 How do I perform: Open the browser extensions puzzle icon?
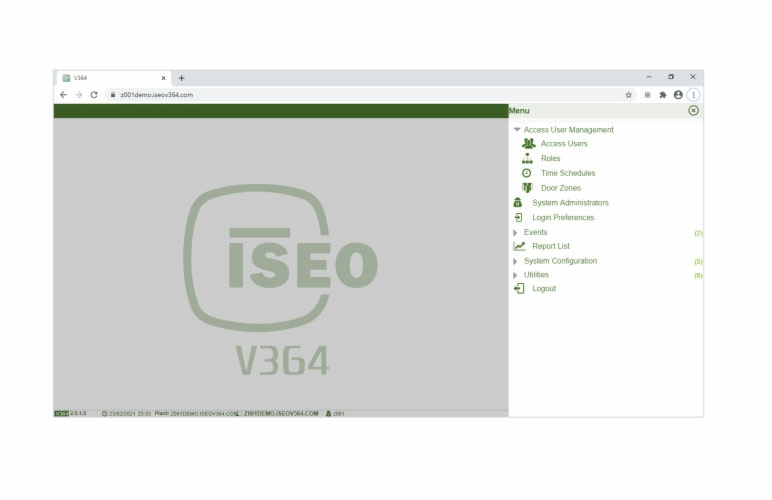coord(663,95)
